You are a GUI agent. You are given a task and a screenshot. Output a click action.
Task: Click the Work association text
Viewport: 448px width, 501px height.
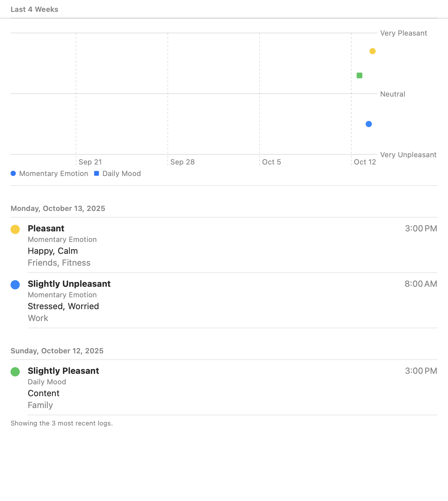tap(38, 318)
